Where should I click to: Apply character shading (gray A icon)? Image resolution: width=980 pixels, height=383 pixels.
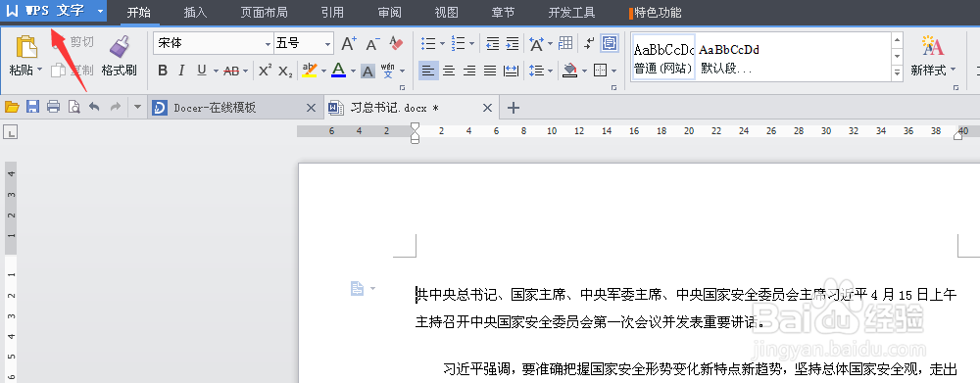point(368,72)
